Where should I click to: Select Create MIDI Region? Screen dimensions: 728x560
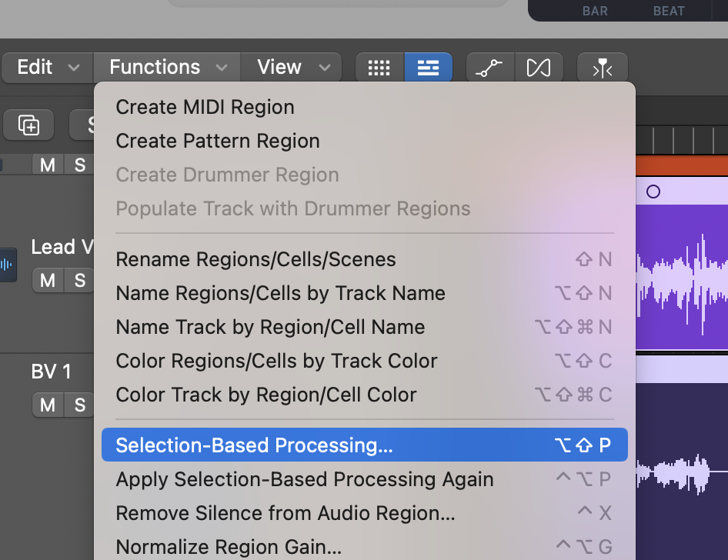pos(205,107)
